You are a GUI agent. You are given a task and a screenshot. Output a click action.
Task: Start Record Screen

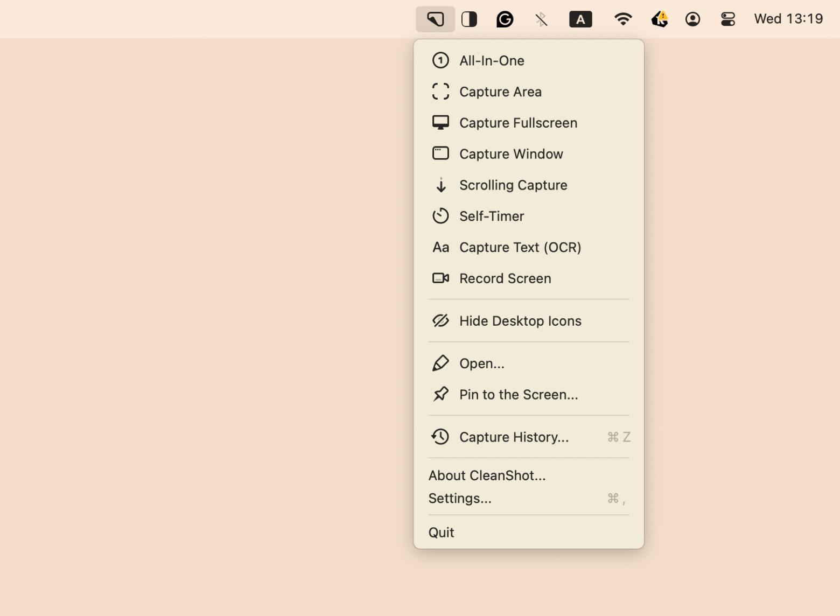(x=505, y=279)
